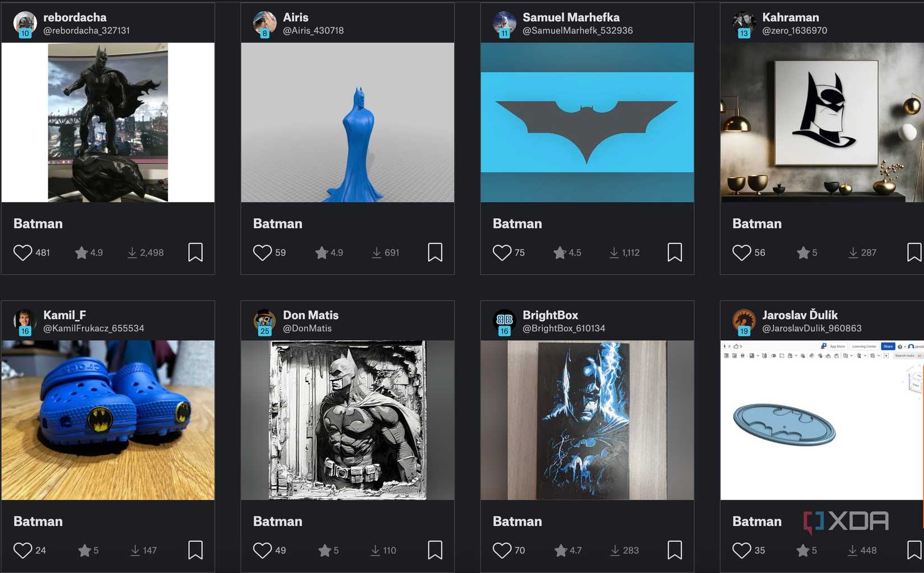Select the 4.5 star rating on Samuel Marhefka's model

(x=567, y=253)
